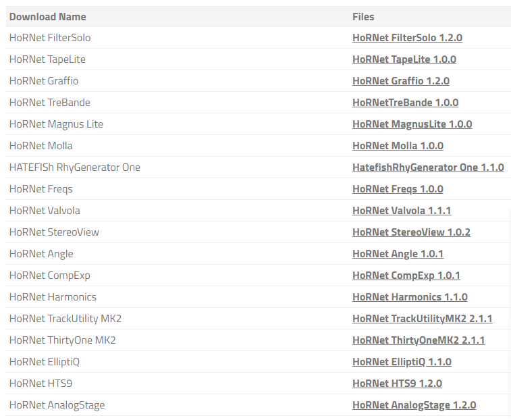
Task: Download the HoRNet HTS9 1.2.0 file
Action: (x=397, y=384)
